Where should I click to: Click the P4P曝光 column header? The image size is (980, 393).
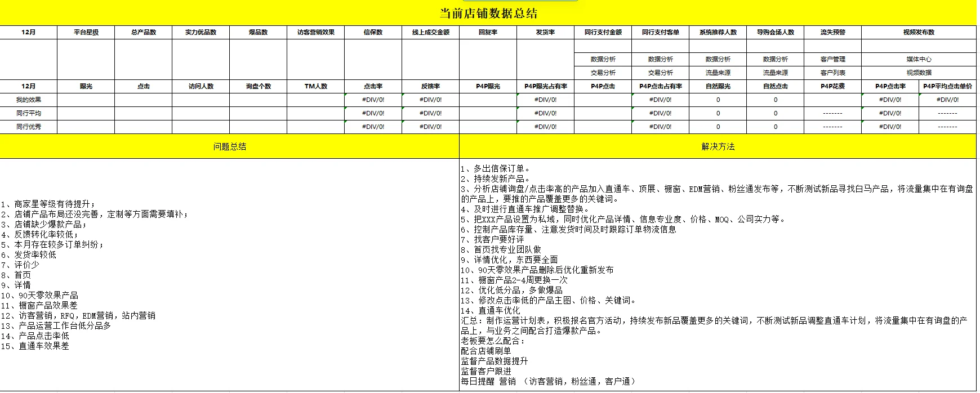click(x=488, y=86)
